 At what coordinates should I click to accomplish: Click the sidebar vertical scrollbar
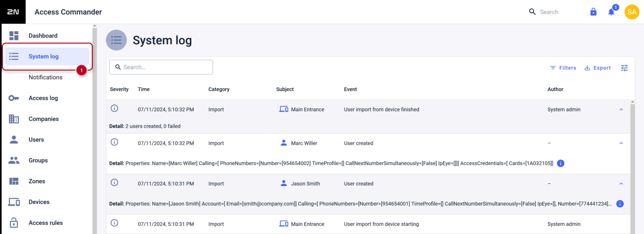click(x=94, y=129)
